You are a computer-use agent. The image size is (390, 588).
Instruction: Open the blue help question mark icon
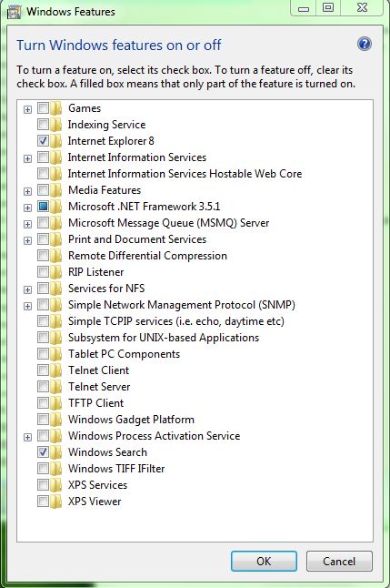[365, 44]
